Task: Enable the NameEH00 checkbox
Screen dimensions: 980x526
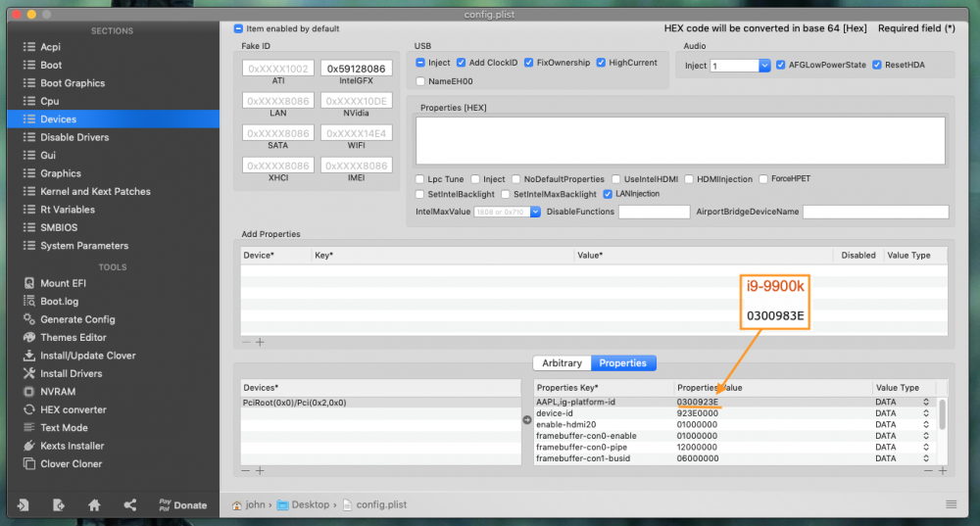Action: [x=420, y=81]
